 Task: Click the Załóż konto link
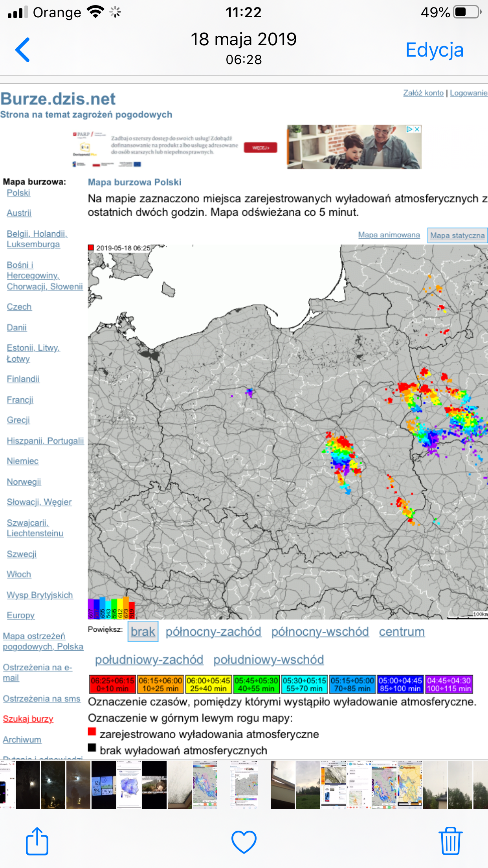[423, 93]
